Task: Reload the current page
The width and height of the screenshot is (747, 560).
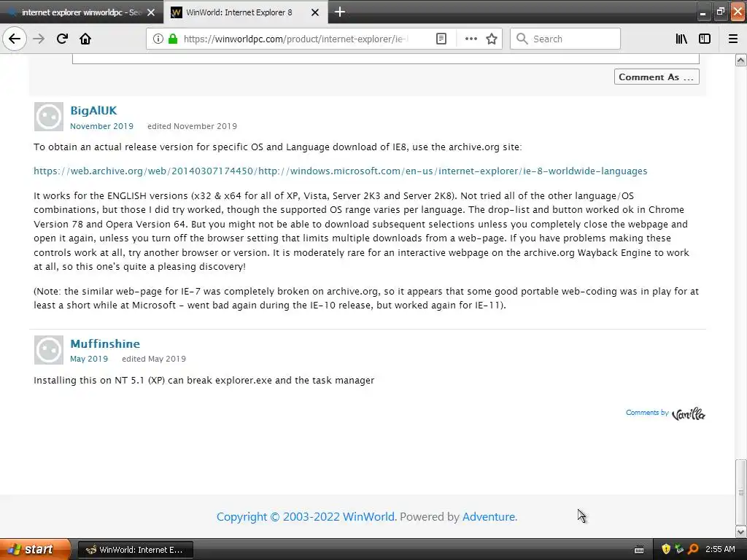Action: coord(62,39)
